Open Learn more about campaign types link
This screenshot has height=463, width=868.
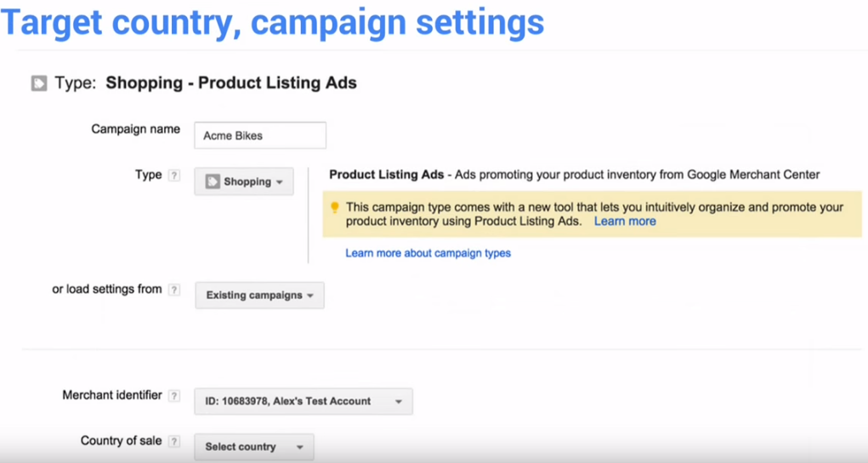coord(428,253)
